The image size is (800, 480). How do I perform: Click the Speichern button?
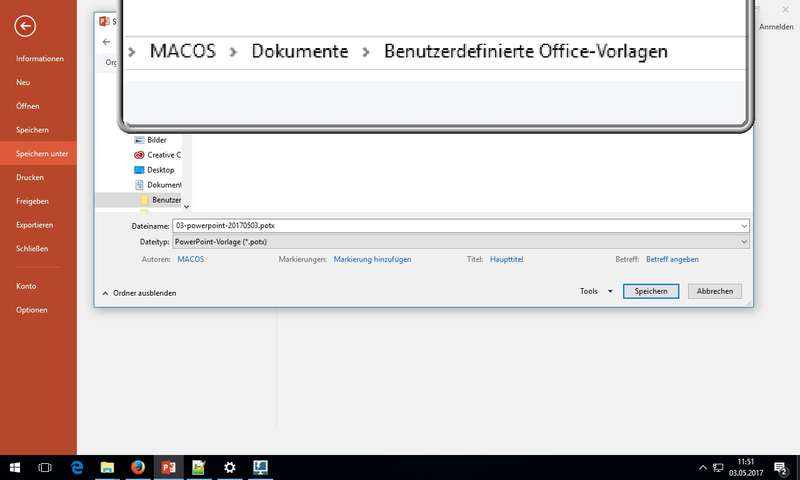click(651, 291)
